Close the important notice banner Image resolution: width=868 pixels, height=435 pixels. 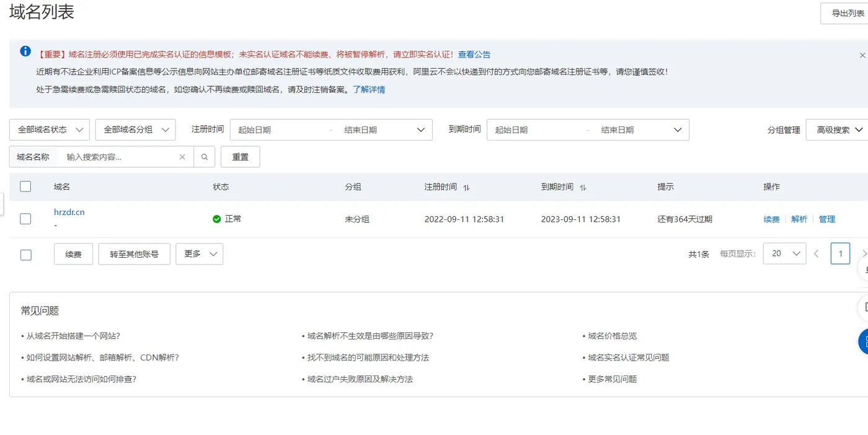pos(862,55)
